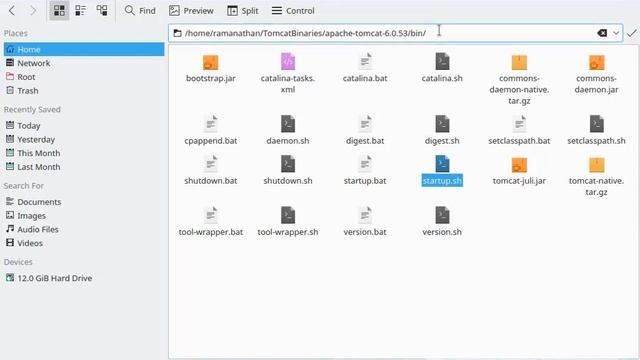640x360 pixels.
Task: Select the daemon.sh script icon
Action: click(288, 124)
